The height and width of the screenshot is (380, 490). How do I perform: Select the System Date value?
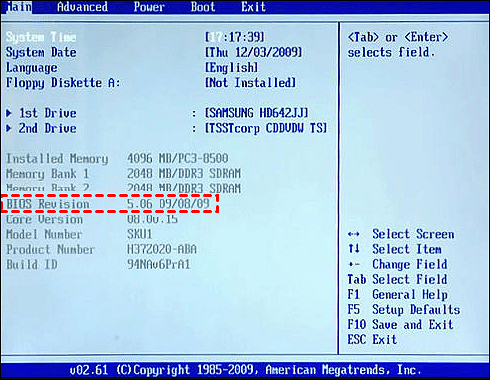[x=254, y=52]
